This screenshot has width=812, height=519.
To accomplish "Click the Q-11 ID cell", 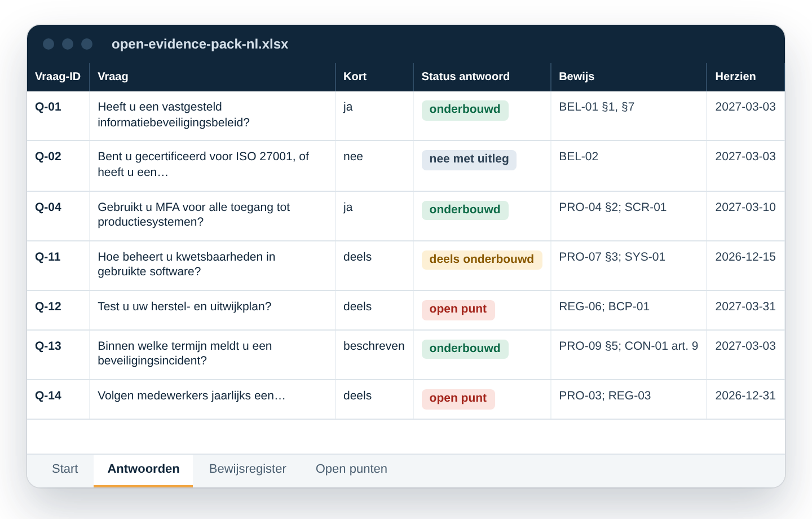I will [x=58, y=266].
